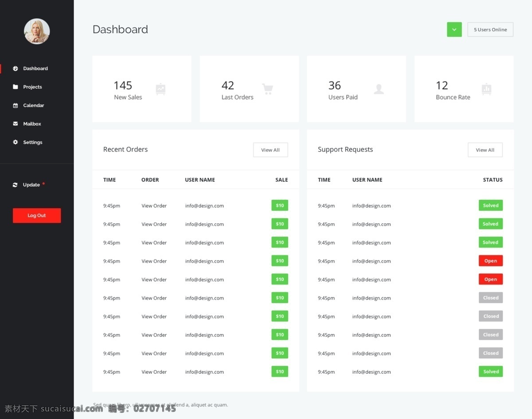Click the STATUS column header

493,180
